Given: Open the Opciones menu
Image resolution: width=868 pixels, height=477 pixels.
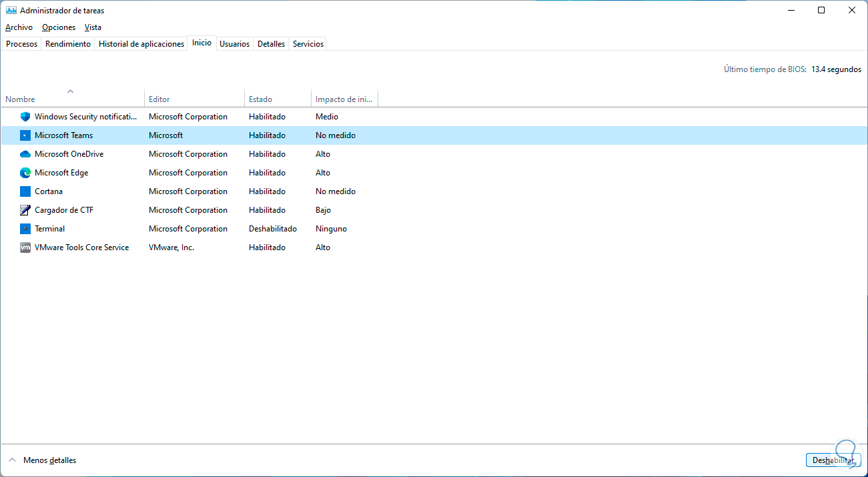Looking at the screenshot, I should tap(59, 27).
